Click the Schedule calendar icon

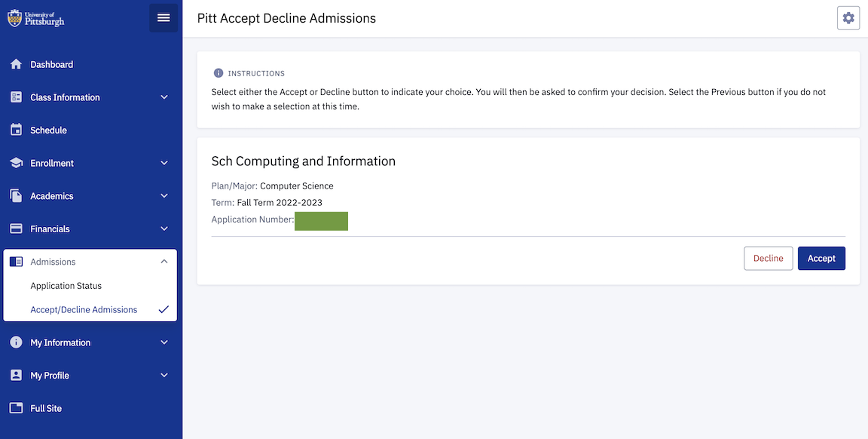click(16, 130)
